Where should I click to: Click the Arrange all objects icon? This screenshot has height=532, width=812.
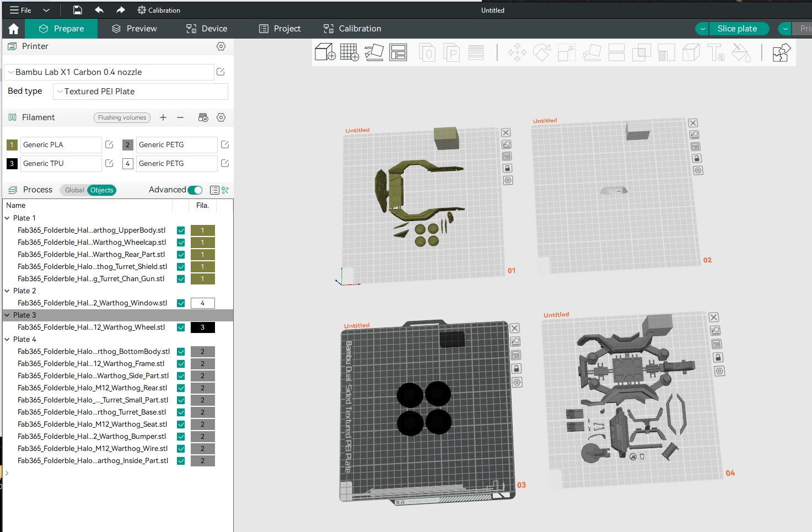click(x=398, y=52)
